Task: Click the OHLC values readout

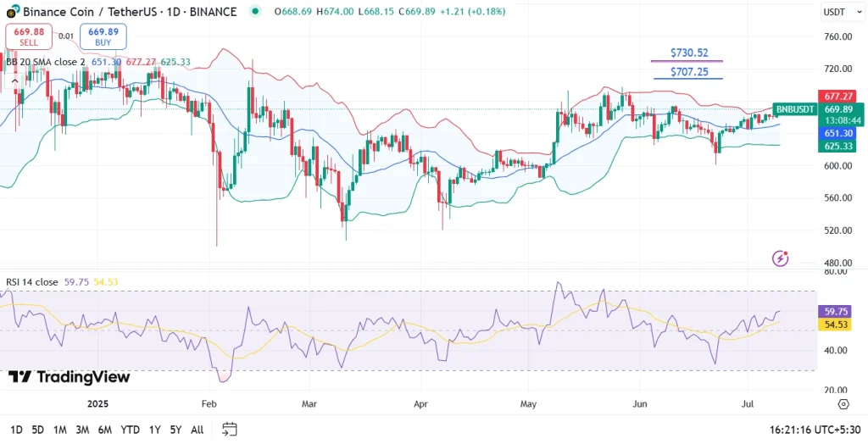Action: (x=389, y=11)
